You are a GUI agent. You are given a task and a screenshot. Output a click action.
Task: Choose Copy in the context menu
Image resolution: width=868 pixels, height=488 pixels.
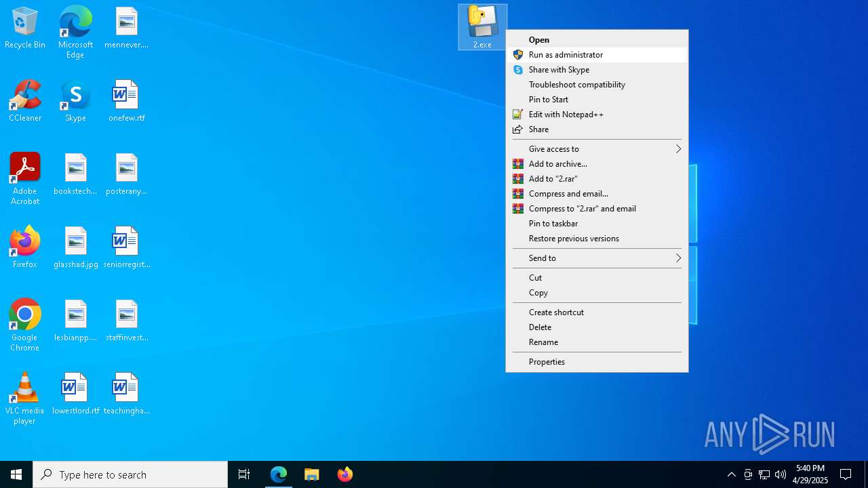(x=597, y=293)
